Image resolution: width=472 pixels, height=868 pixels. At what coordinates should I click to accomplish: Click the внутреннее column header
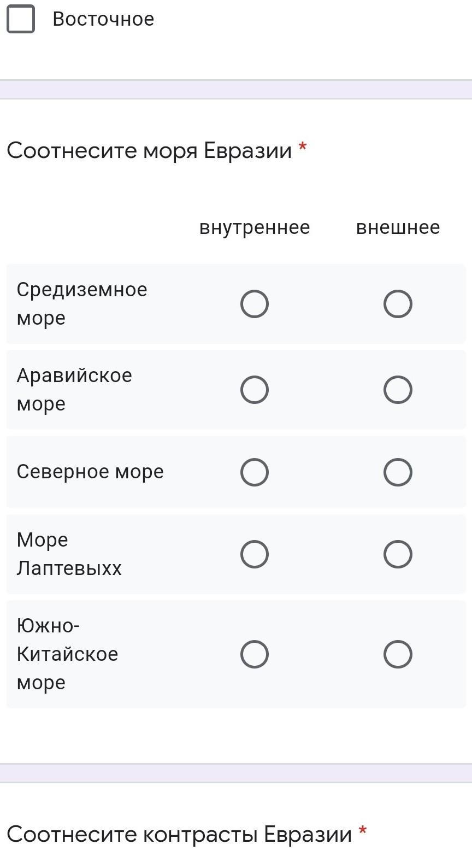[x=255, y=227]
